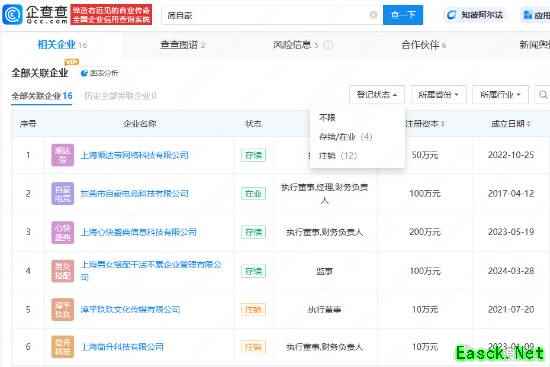Click the date 2021-07-20
Viewport: 550px width, 367px height.
coord(511,309)
